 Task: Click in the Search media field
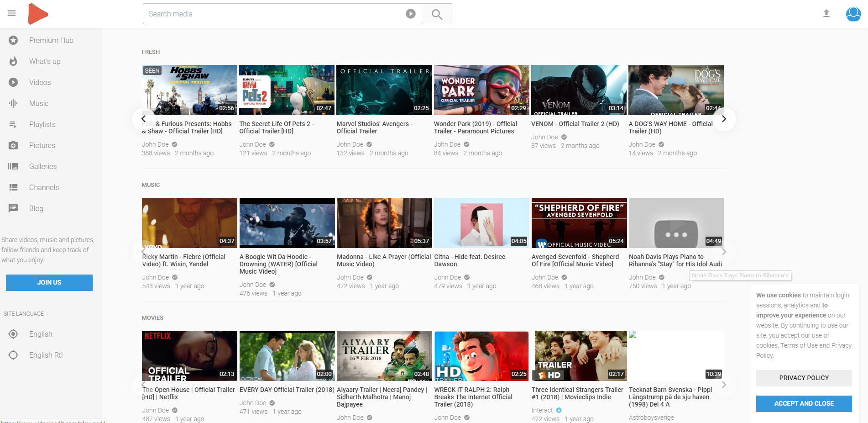coord(274,14)
